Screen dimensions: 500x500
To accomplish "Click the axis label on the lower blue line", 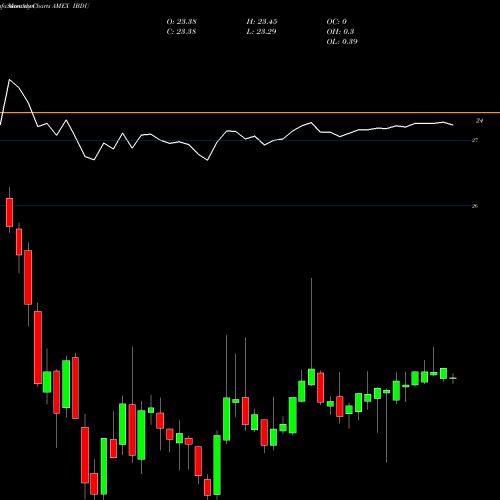I will [475, 206].
